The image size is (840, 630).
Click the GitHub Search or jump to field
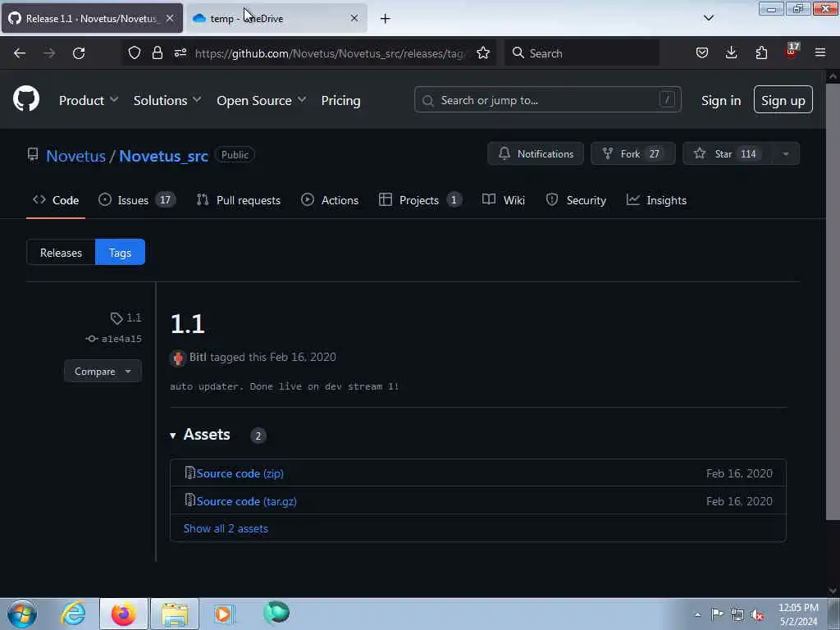(x=547, y=99)
